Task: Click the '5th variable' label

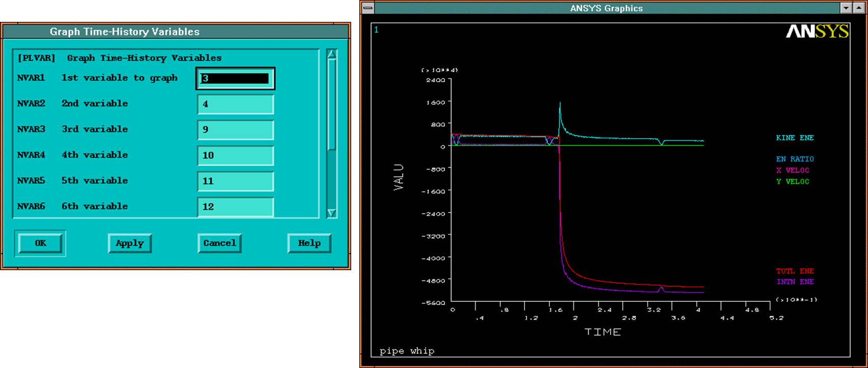Action: tap(95, 180)
